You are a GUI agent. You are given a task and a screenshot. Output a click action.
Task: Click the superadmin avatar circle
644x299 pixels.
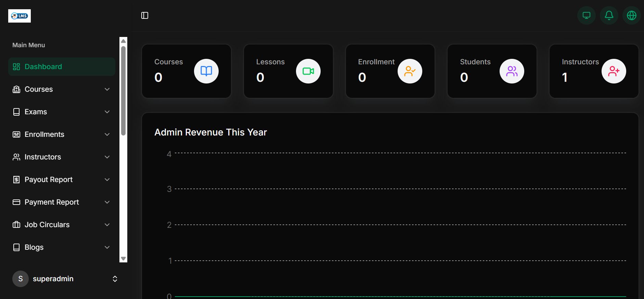[21, 279]
